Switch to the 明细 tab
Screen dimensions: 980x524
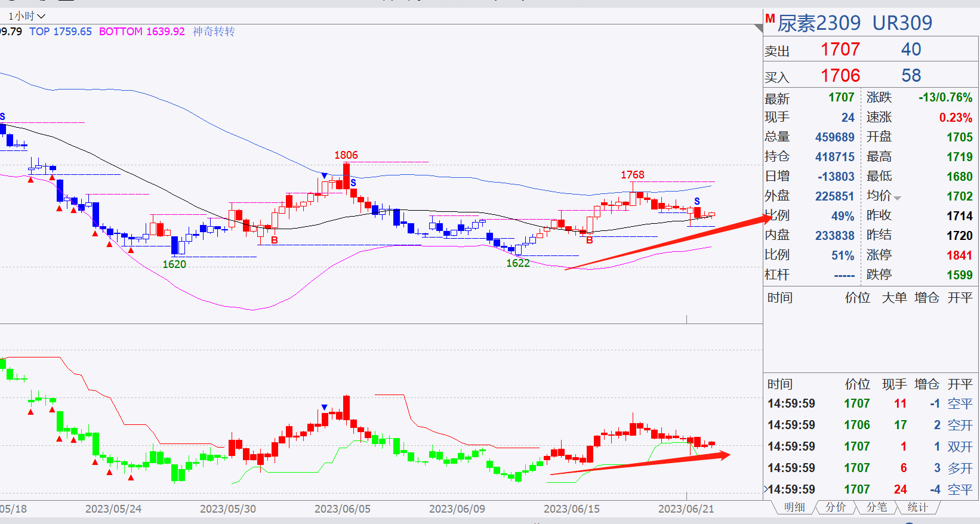pyautogui.click(x=794, y=507)
